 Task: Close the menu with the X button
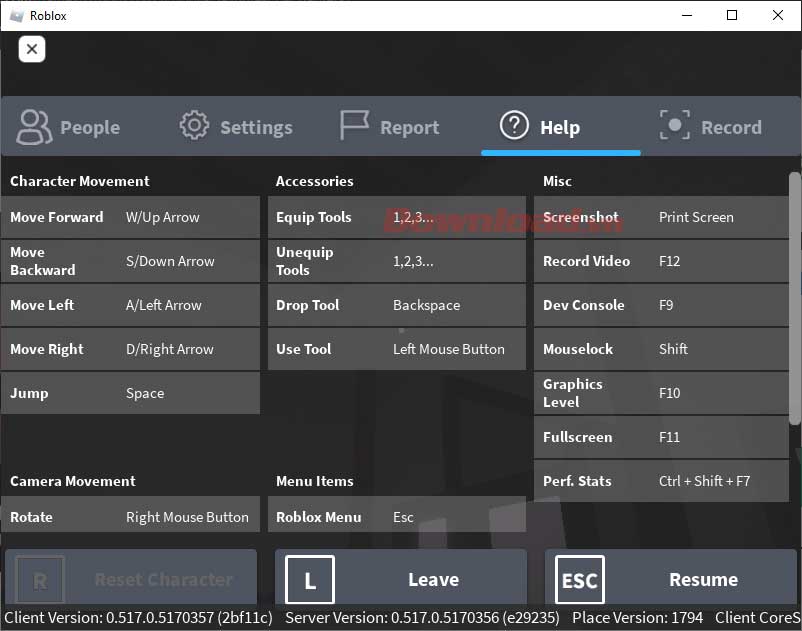(32, 49)
